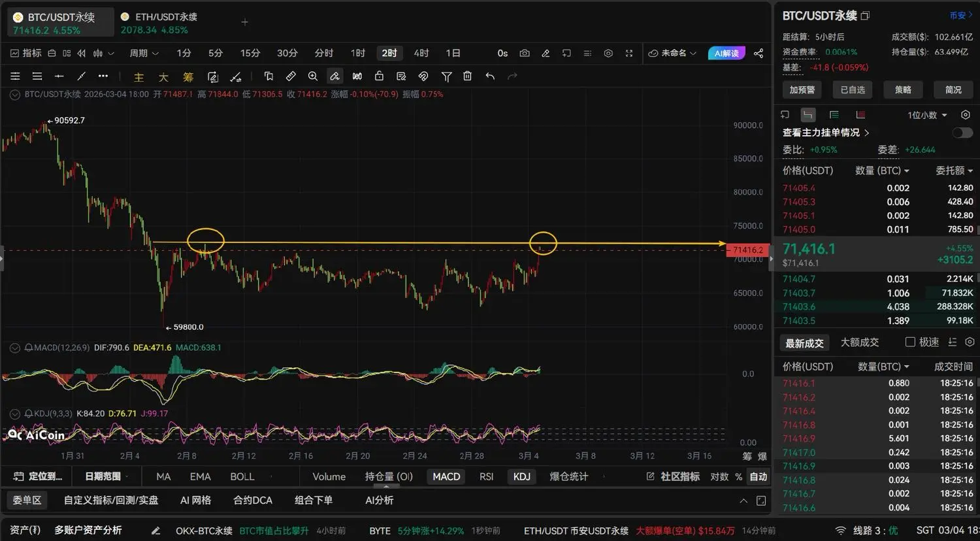Delete drawings with the trash icon
This screenshot has width=980, height=541.
tap(468, 76)
